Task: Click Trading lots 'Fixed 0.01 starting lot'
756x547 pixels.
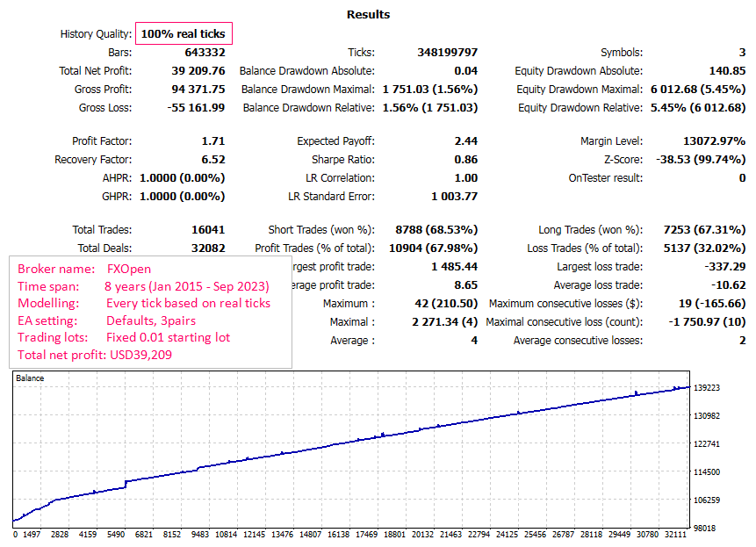Action: 168,337
